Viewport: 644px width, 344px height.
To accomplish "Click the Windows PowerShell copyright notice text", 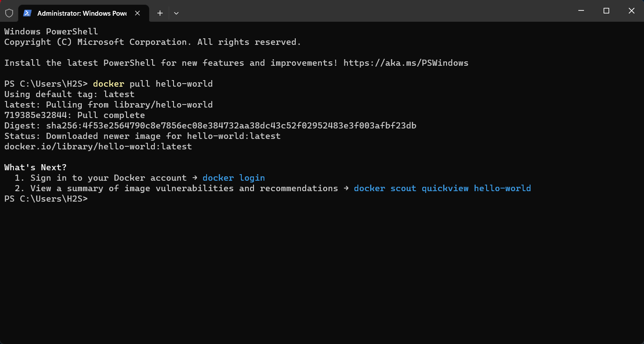I will coord(152,42).
